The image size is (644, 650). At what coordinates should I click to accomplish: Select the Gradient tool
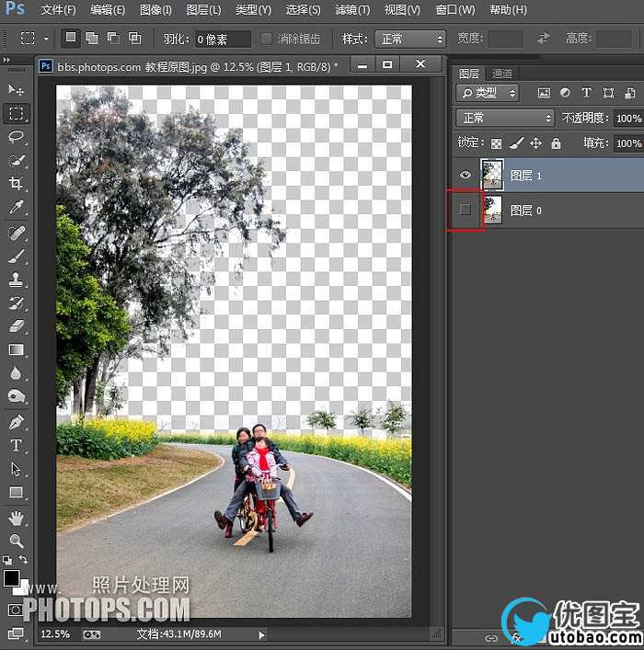[x=16, y=350]
